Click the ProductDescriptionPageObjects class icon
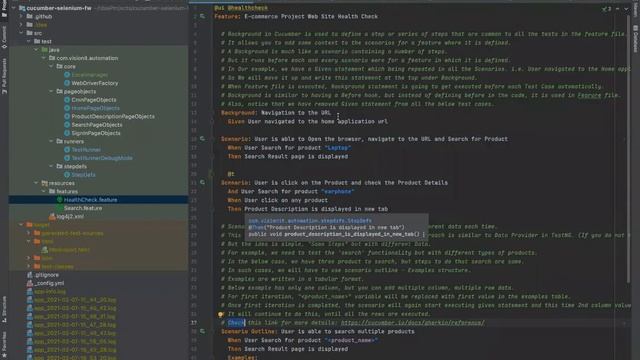Image resolution: width=640 pixels, height=360 pixels. (67, 116)
